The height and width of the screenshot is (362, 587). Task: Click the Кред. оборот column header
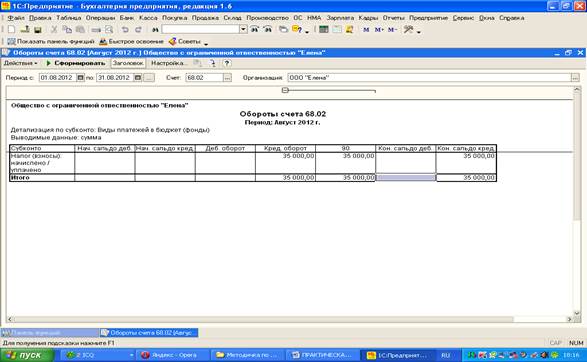(x=285, y=148)
